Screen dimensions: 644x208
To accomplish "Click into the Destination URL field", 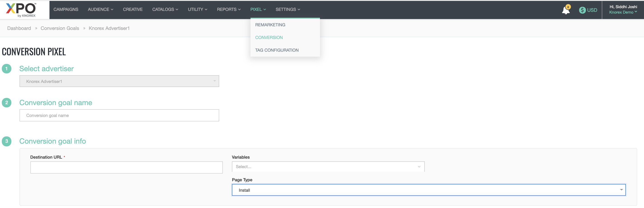I will (126, 167).
